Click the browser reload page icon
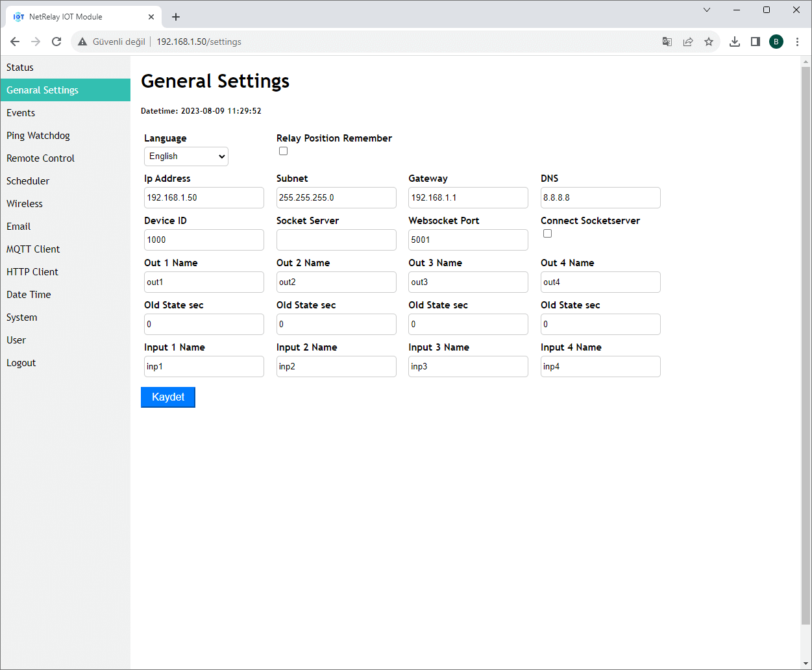812x670 pixels. (56, 42)
